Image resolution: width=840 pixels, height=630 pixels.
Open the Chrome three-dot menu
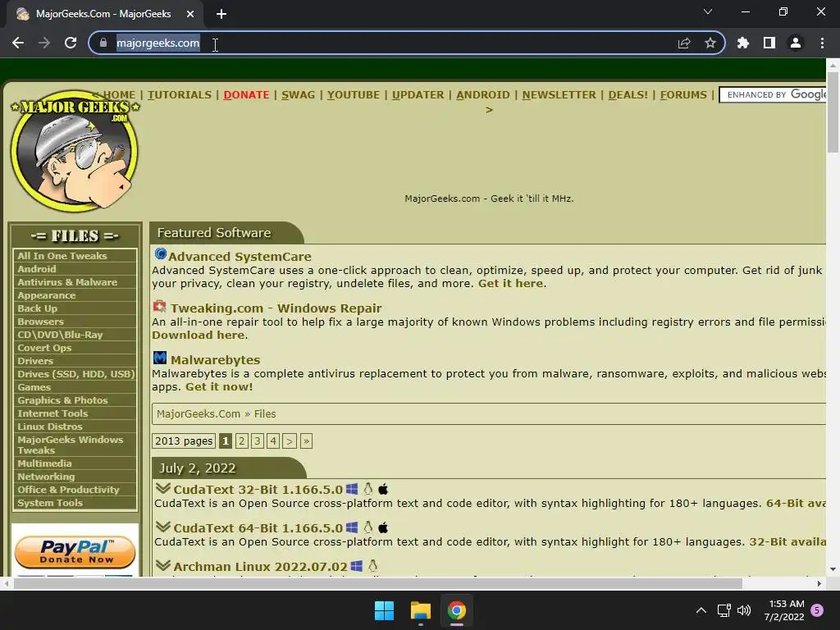[822, 43]
